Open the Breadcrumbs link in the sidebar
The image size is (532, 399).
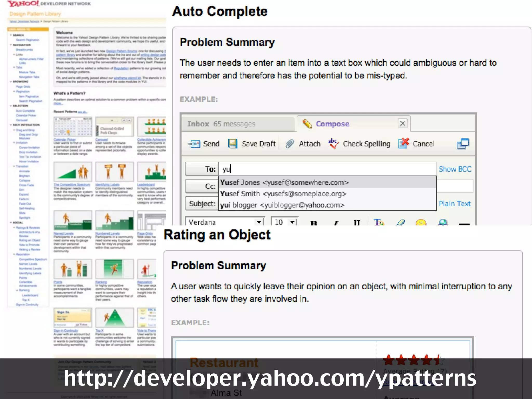pyautogui.click(x=24, y=50)
